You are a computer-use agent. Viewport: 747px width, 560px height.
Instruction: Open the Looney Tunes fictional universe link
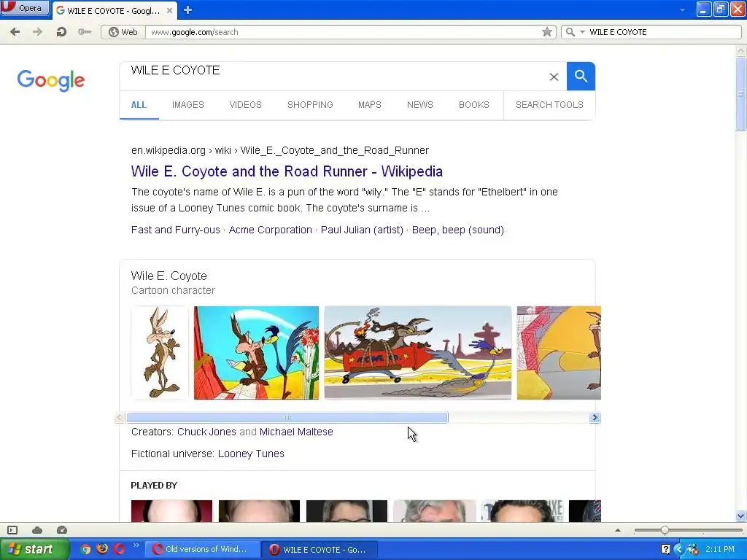click(251, 454)
